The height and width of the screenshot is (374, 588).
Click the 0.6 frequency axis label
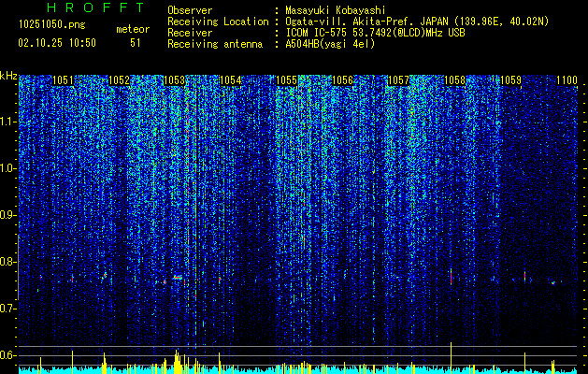click(x=8, y=355)
